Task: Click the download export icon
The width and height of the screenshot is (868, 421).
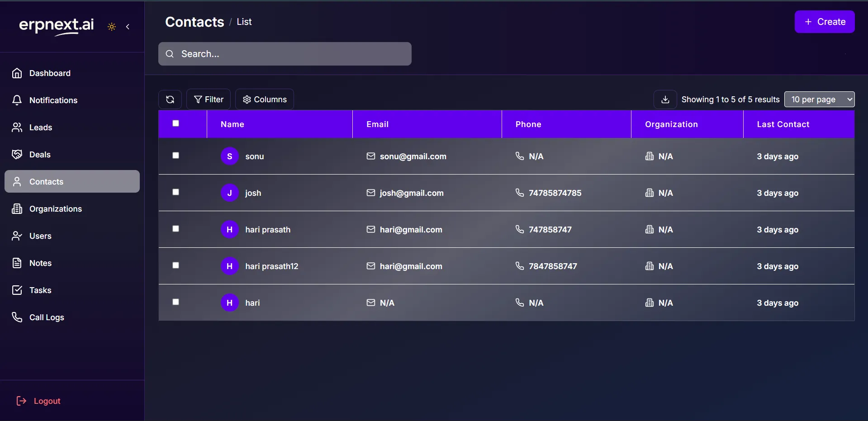Action: click(665, 99)
